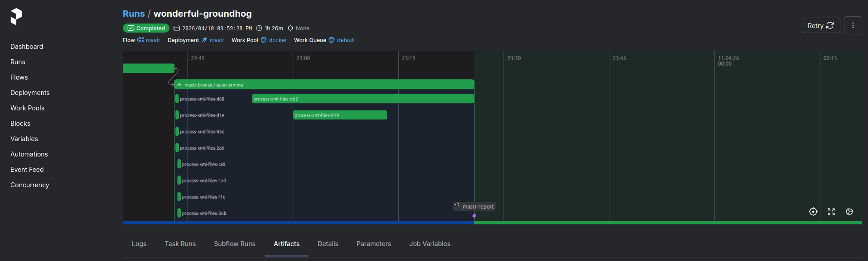Screen dimensions: 868x261
Task: Open Dashboard in sidebar
Action: 27,47
